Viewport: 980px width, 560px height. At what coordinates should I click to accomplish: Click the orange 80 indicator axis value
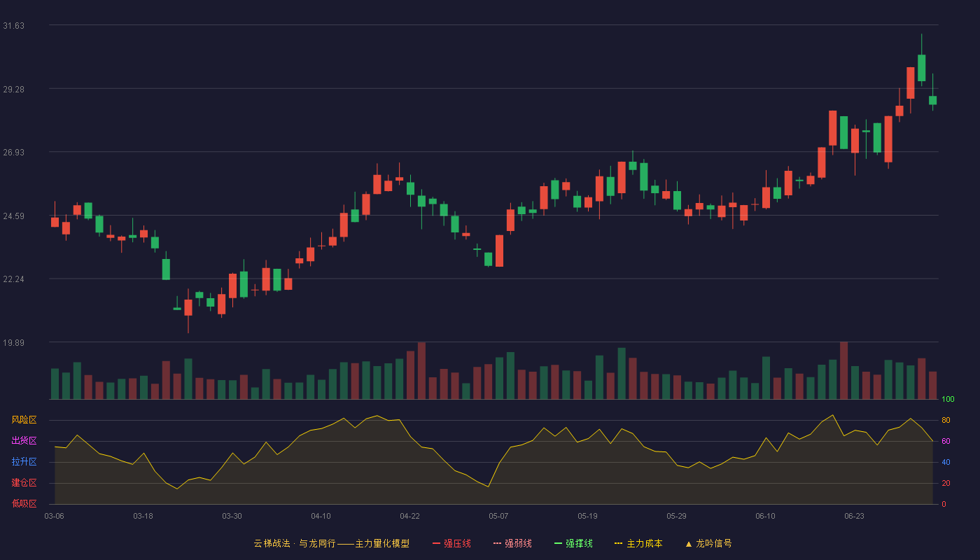(x=946, y=420)
